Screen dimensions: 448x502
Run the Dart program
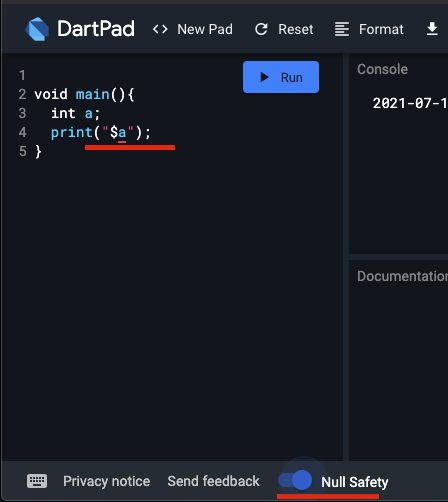click(x=281, y=77)
